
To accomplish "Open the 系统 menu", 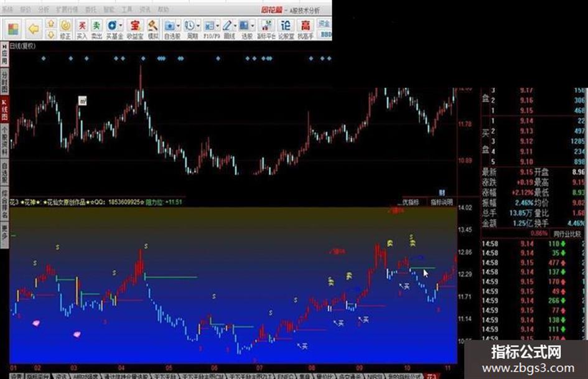I will click(x=7, y=9).
